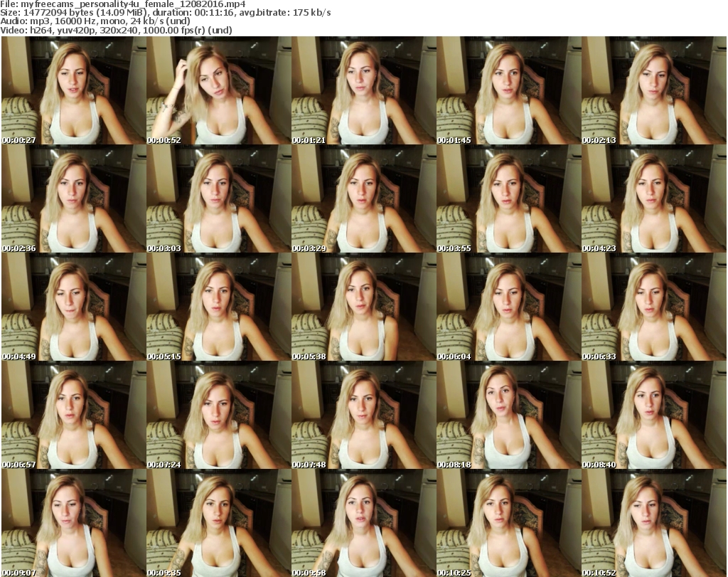
Task: Pick the frame timestamped 00:08:40
Action: 654,415
